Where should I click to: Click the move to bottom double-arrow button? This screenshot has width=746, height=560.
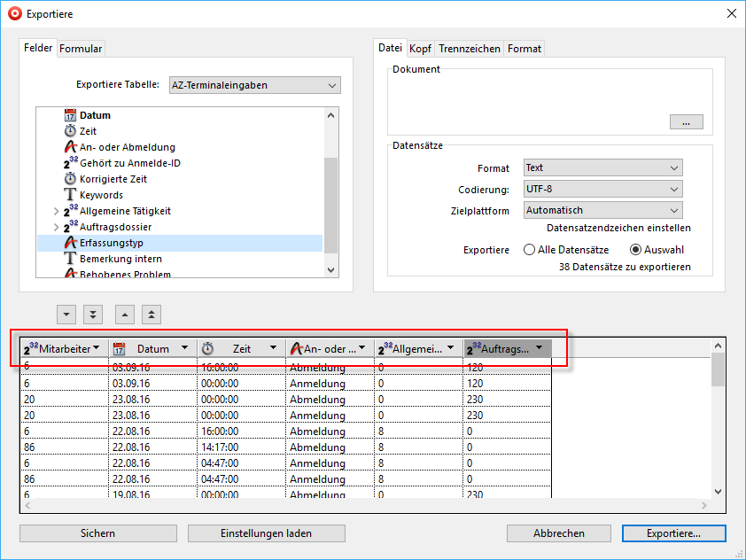point(93,315)
